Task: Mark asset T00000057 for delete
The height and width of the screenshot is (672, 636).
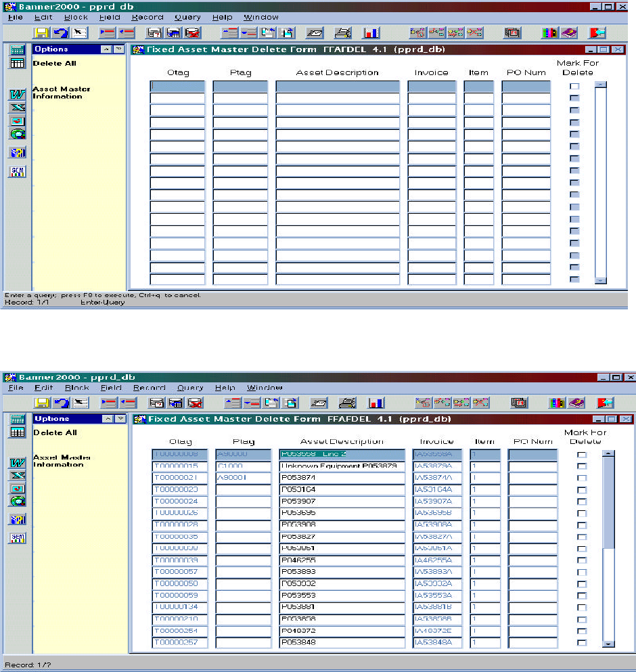Action: click(x=582, y=572)
